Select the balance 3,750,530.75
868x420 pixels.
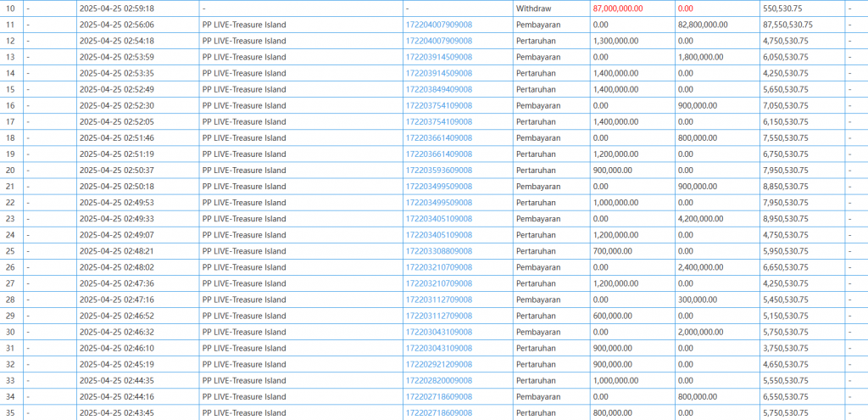(786, 348)
